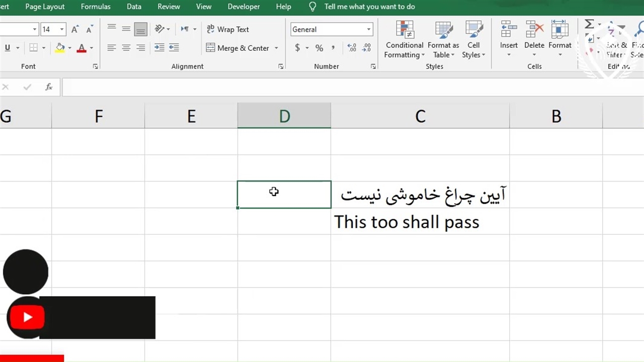644x362 pixels.
Task: Open the Insert Function fx icon
Action: tap(49, 87)
